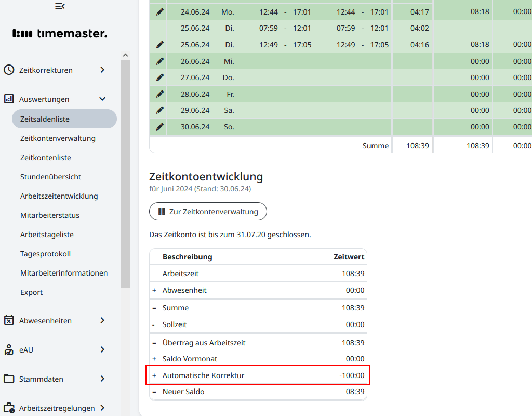The height and width of the screenshot is (416, 532).
Task: Edit the entry for 30.06.24
Action: [x=160, y=127]
